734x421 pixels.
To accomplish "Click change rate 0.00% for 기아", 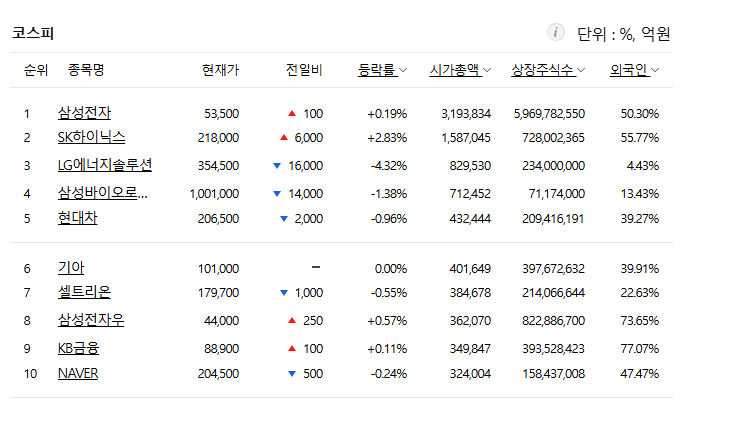I will tap(390, 269).
